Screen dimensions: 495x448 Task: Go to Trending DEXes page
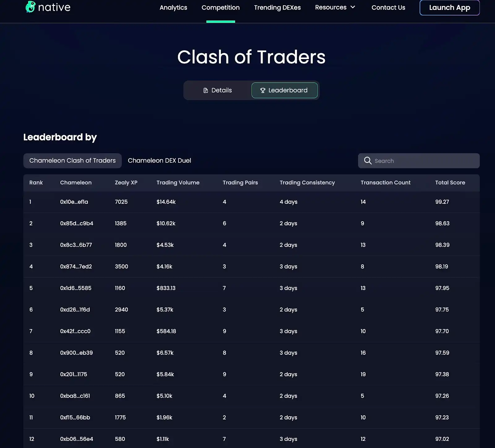(x=277, y=7)
